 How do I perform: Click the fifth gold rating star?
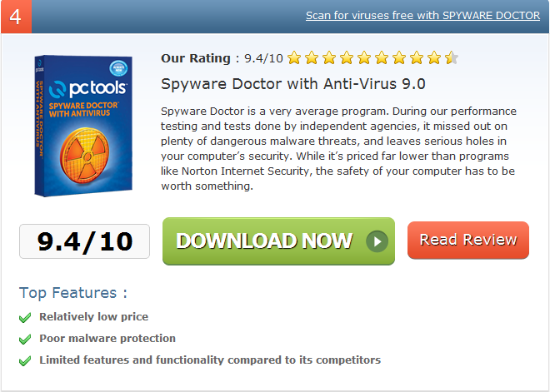(364, 57)
